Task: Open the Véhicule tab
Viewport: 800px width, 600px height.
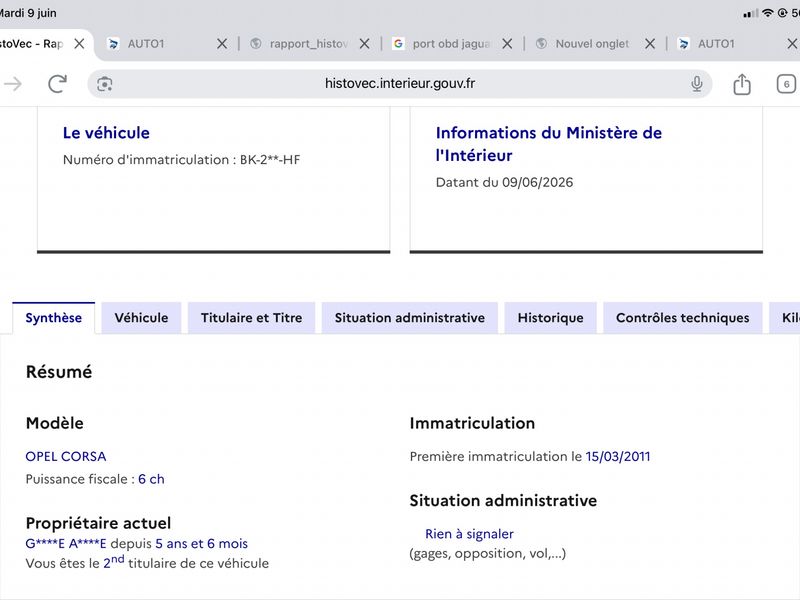Action: pos(141,318)
